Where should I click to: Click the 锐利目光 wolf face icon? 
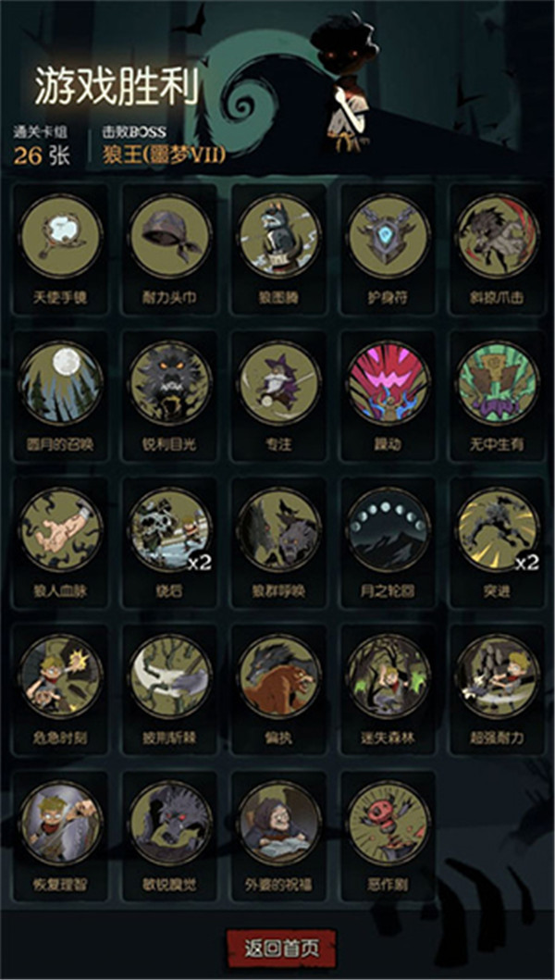click(170, 383)
